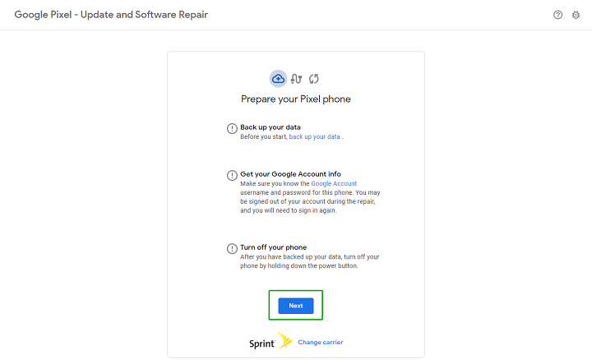The image size is (592, 364).
Task: Click the Change carrier link
Action: tap(320, 342)
